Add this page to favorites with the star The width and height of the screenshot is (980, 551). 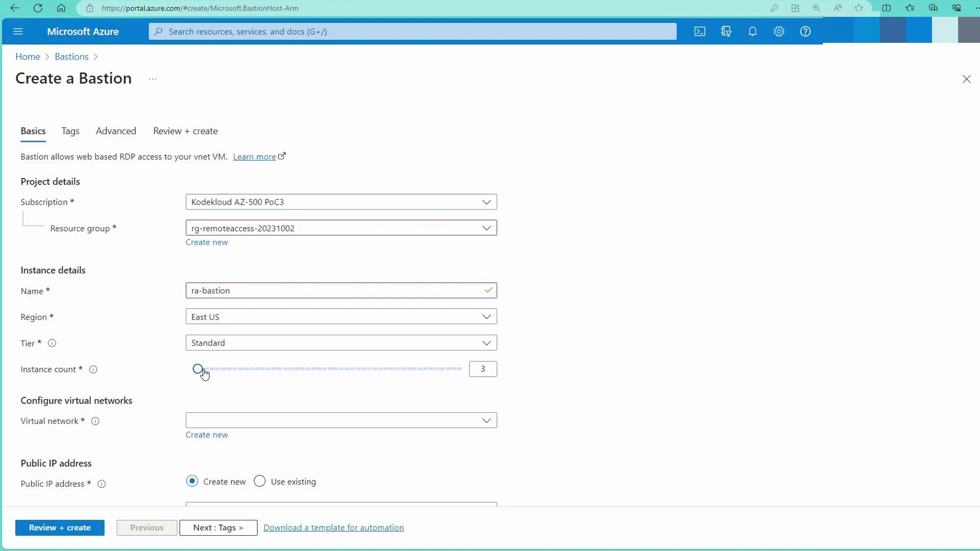click(859, 8)
